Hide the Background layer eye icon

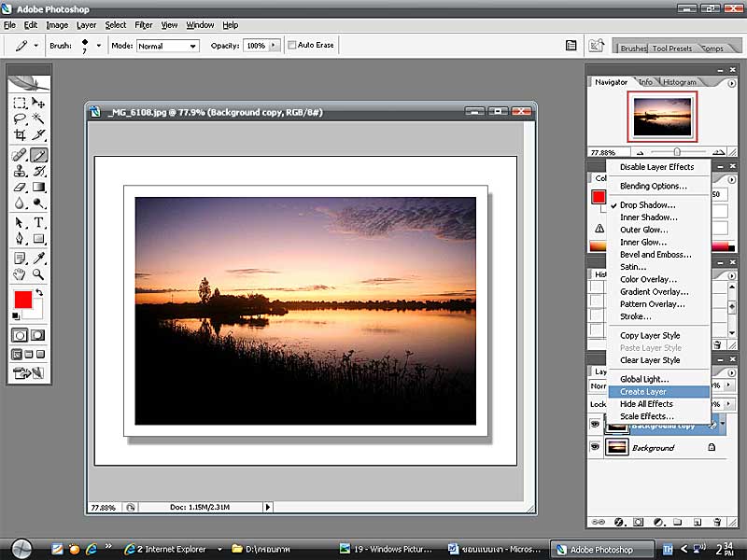click(x=595, y=447)
